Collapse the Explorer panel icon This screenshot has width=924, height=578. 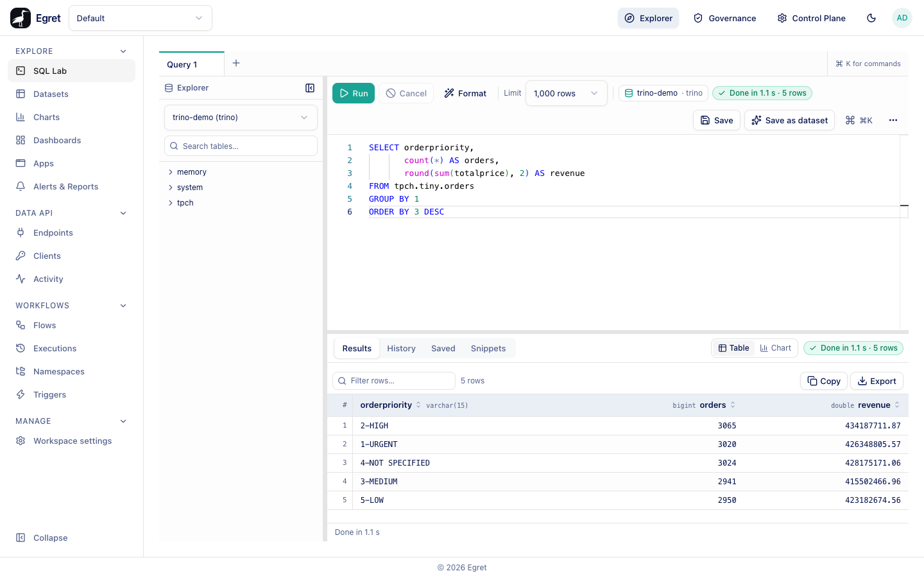[310, 88]
